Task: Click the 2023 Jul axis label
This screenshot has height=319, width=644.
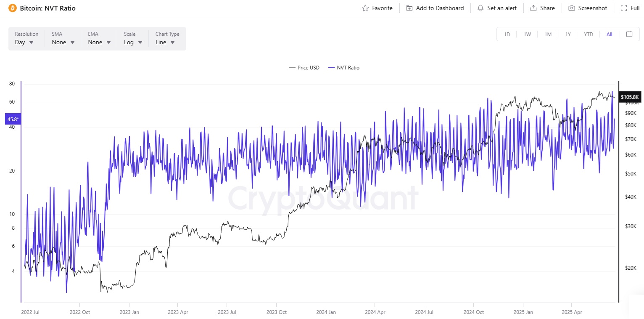Action: click(227, 312)
